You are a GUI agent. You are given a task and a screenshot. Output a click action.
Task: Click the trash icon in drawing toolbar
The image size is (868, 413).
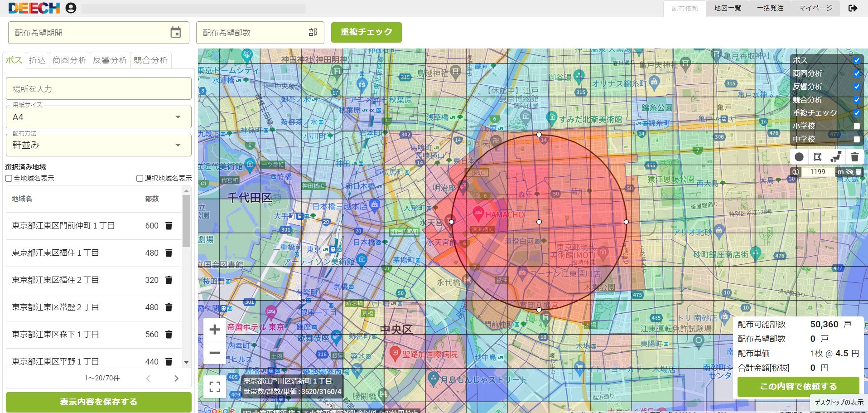click(x=854, y=157)
